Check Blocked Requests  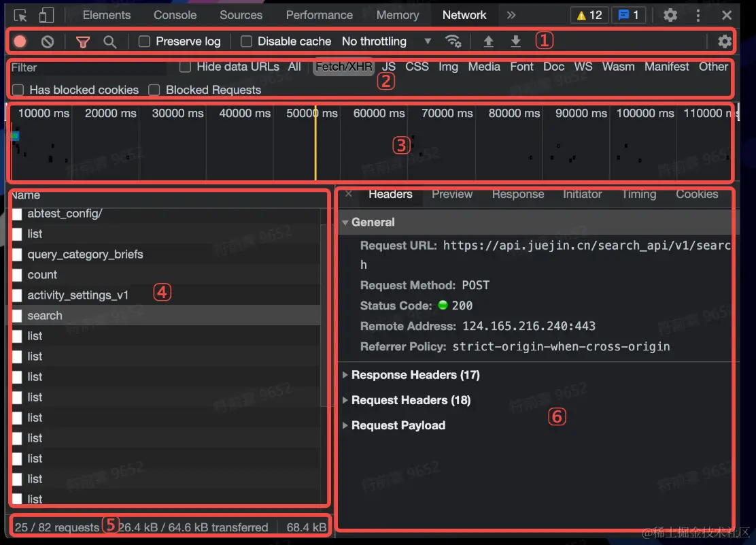[154, 90]
